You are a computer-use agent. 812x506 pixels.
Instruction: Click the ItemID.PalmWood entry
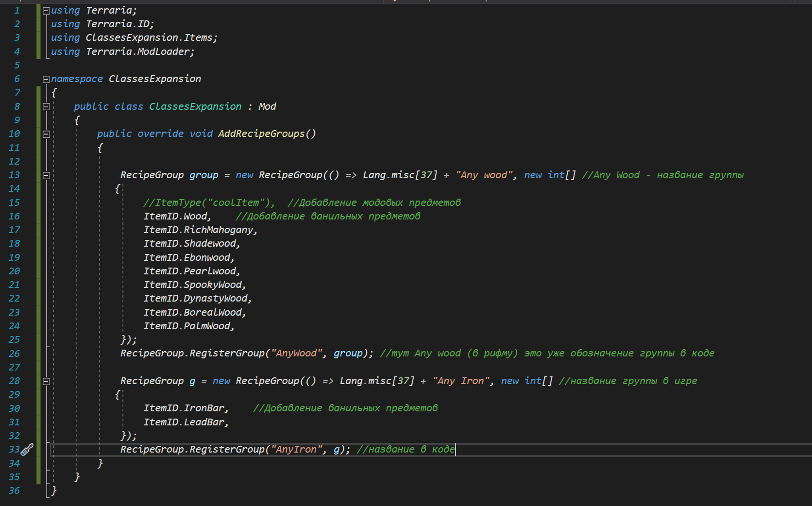tap(189, 326)
